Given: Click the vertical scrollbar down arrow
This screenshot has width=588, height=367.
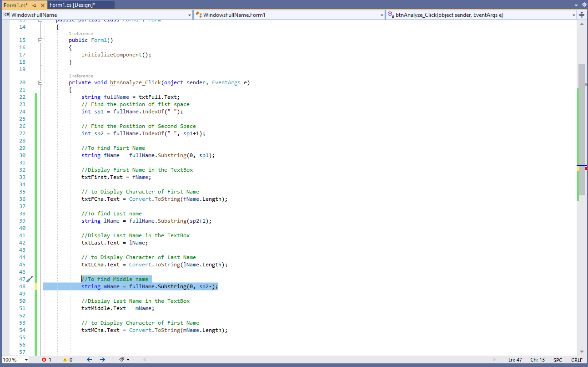Looking at the screenshot, I should pos(582,352).
